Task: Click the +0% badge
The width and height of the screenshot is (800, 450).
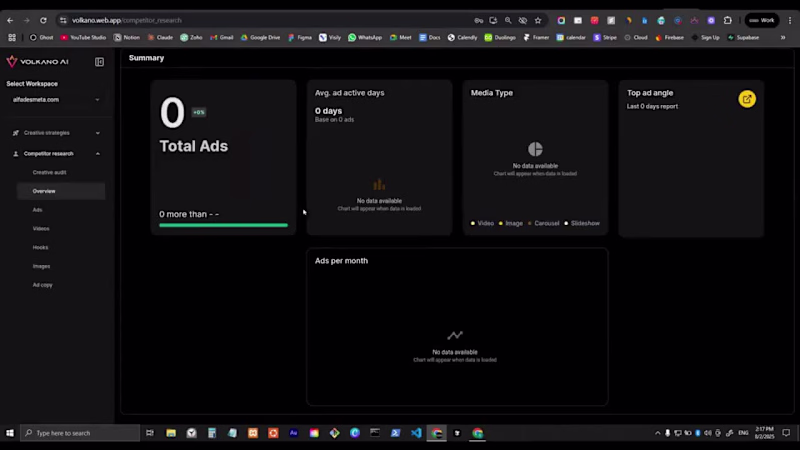Action: (x=199, y=112)
